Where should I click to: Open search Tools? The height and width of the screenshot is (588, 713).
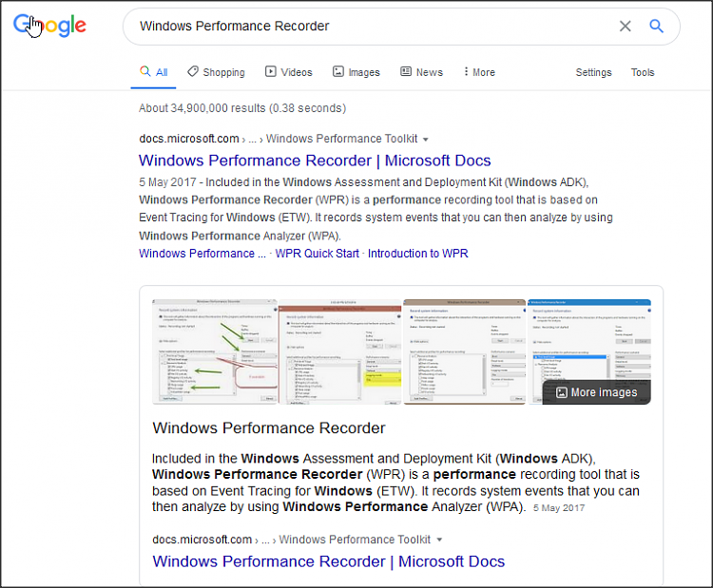tap(642, 72)
